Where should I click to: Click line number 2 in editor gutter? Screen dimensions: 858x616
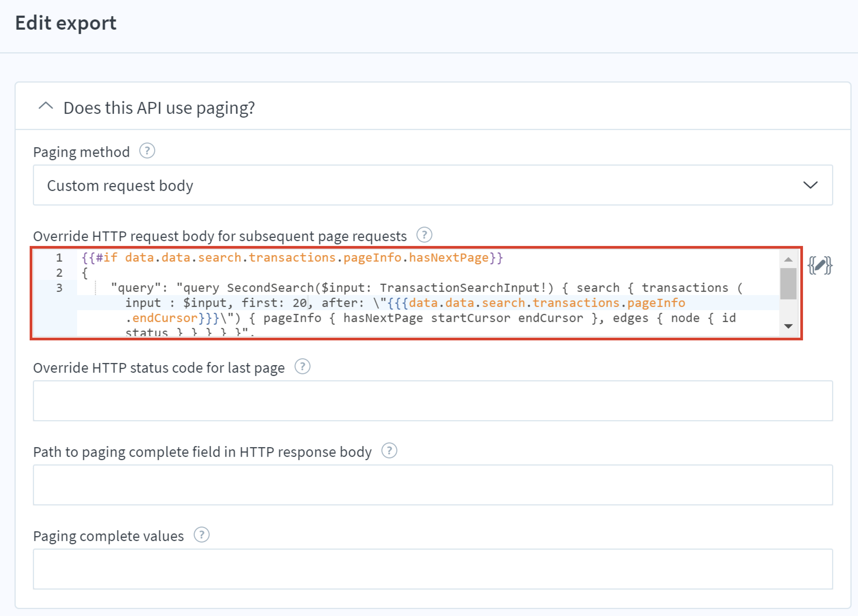tap(59, 273)
